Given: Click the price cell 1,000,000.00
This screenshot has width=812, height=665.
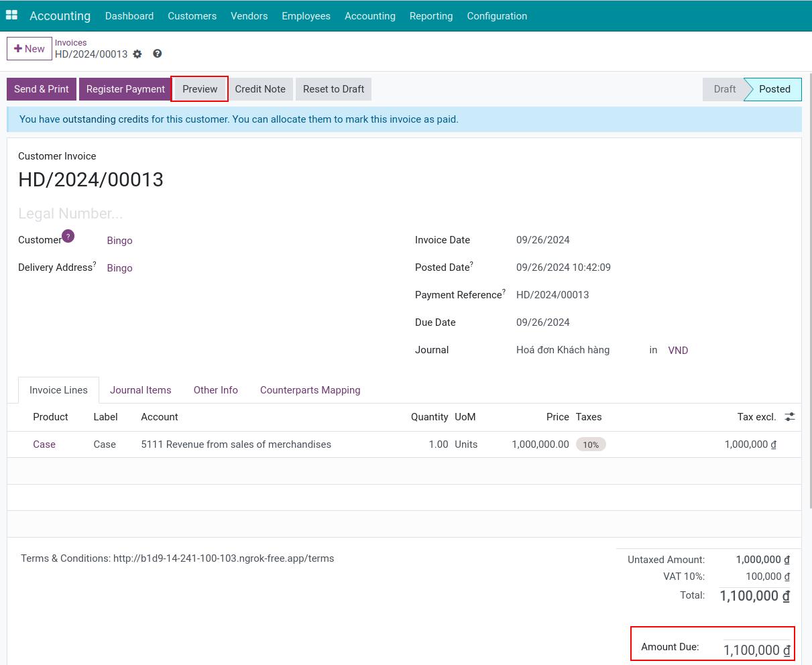Looking at the screenshot, I should [x=540, y=444].
